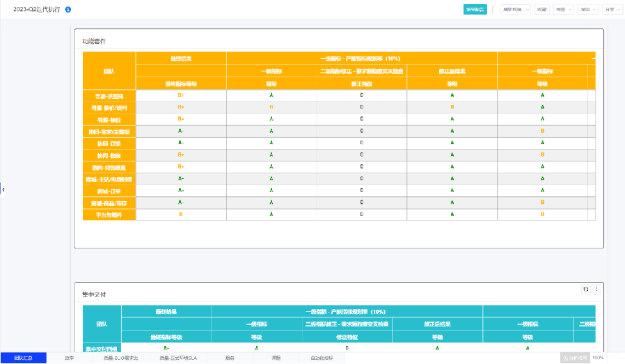Viewport: 625px width, 364px height.
Task: Switch to the 效率 tab
Action: 70,358
